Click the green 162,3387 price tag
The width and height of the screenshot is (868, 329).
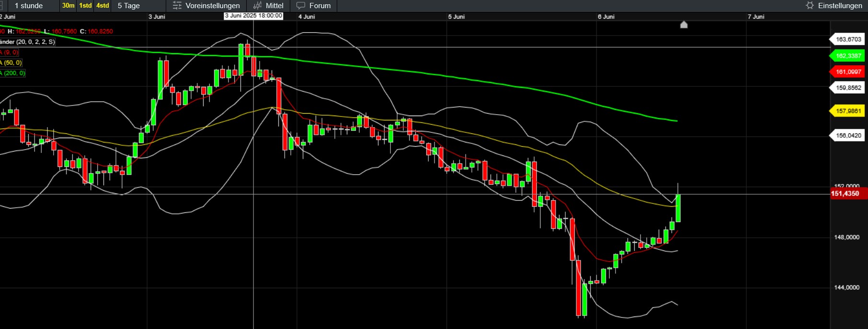tap(847, 56)
